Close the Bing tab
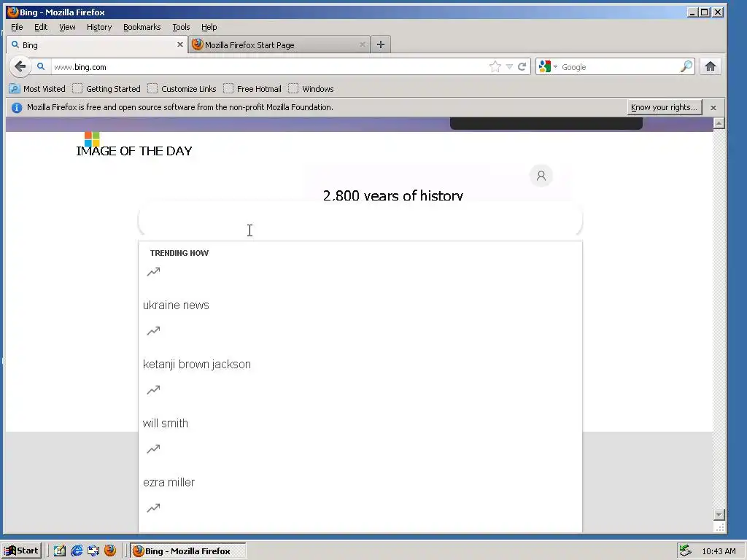The width and height of the screenshot is (747, 560). pos(180,44)
